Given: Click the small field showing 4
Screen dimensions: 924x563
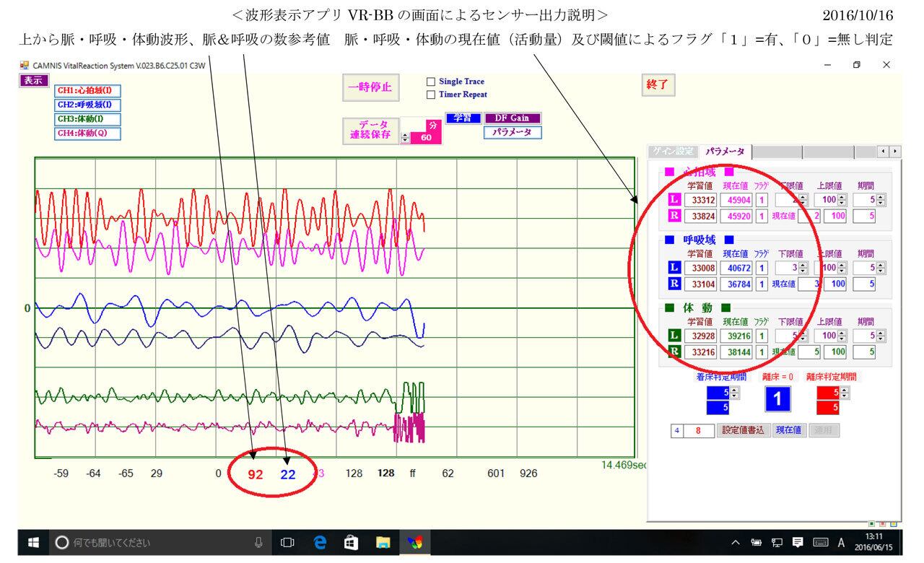Looking at the screenshot, I should (x=676, y=431).
